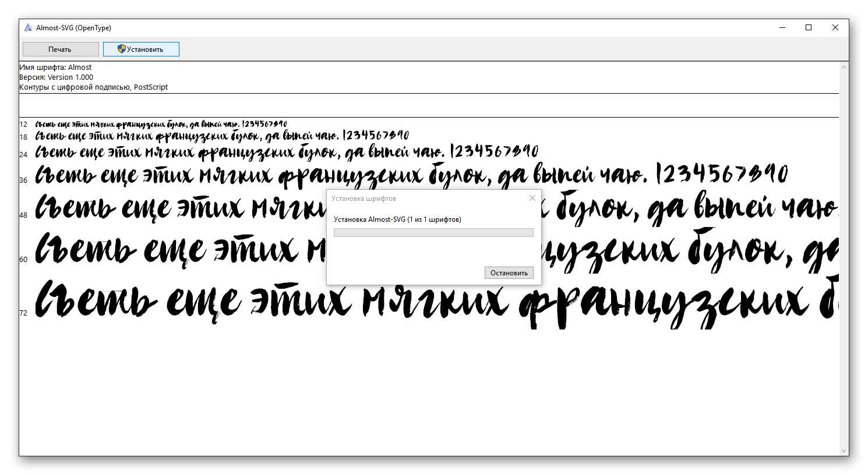Minimize the Almost-SVG font viewer window
868x475 pixels.
click(x=782, y=27)
